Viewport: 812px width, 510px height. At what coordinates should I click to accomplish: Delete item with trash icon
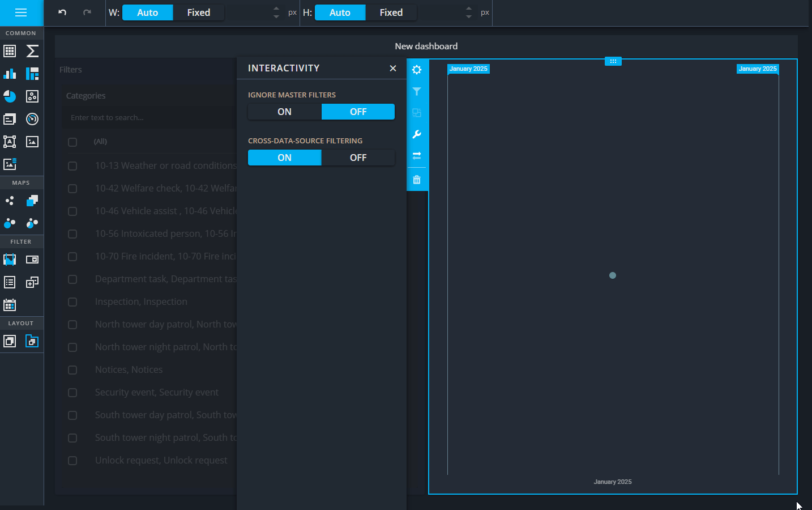(417, 180)
